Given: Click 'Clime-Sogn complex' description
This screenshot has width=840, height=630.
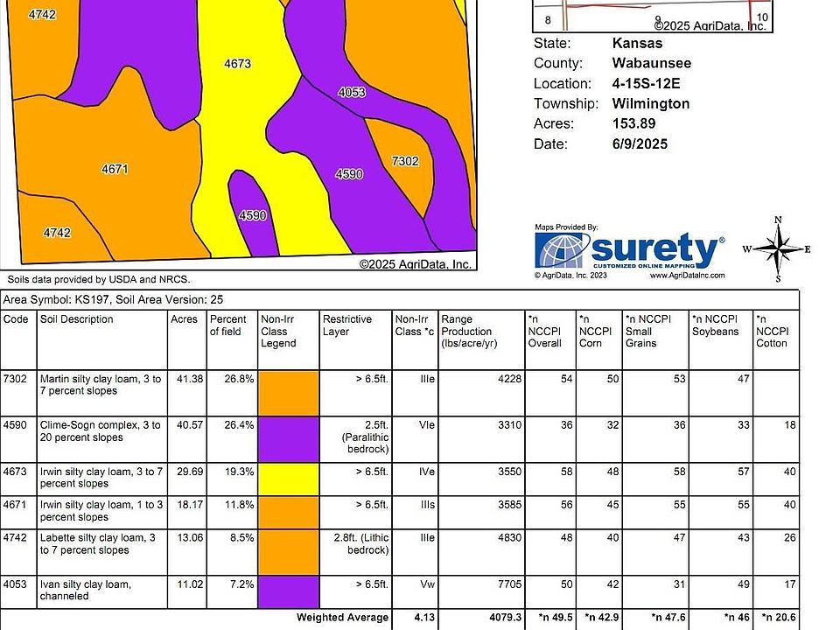Looking at the screenshot, I should pos(100,431).
